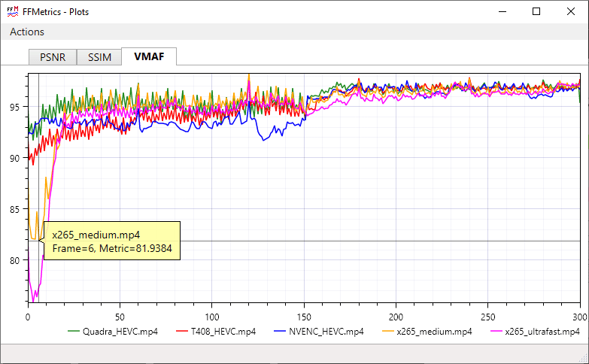The height and width of the screenshot is (364, 589).
Task: Click the green Quadra_HEVC legend line swatch
Action: (x=74, y=331)
